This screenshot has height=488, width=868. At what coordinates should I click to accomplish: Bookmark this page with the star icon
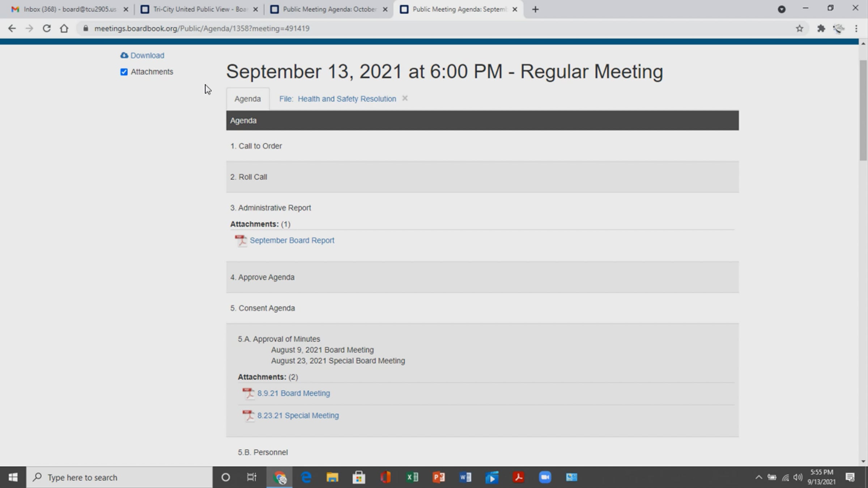point(800,28)
